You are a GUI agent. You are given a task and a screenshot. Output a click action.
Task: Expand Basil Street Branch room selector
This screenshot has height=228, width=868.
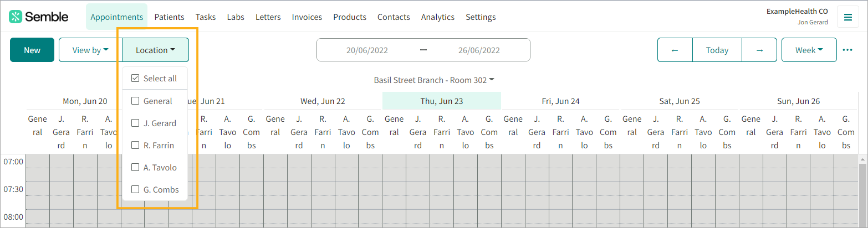click(434, 80)
